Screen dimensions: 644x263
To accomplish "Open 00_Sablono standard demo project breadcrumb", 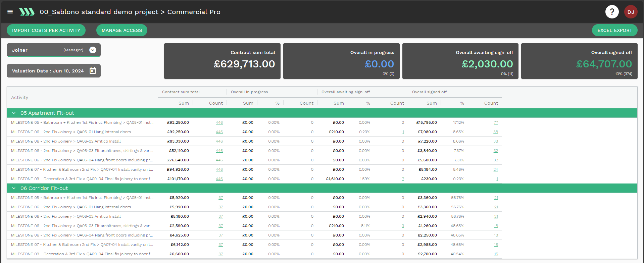I will 99,12.
